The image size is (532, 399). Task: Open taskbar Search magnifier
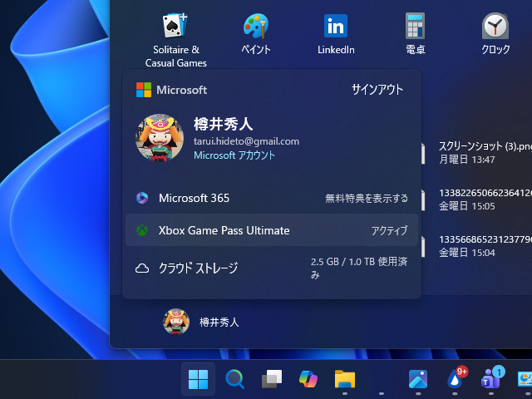pos(234,379)
